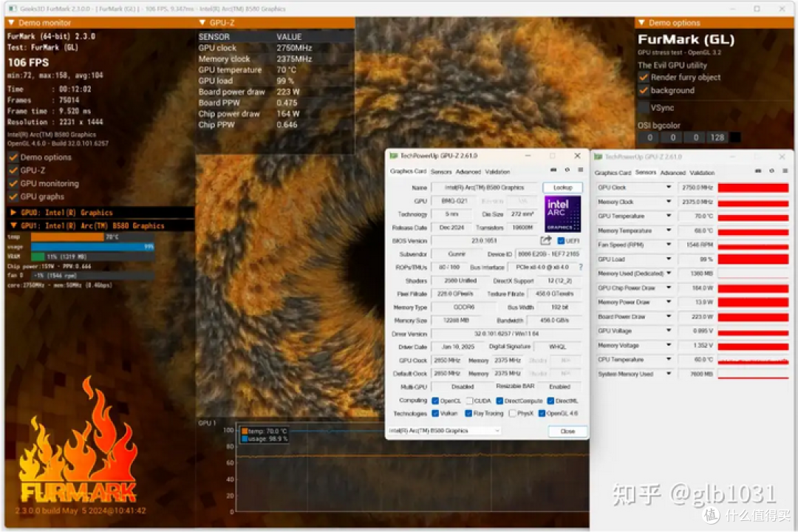Image resolution: width=798 pixels, height=532 pixels.
Task: Open the hamburger menu in front GPU-Z window
Action: pos(580,170)
